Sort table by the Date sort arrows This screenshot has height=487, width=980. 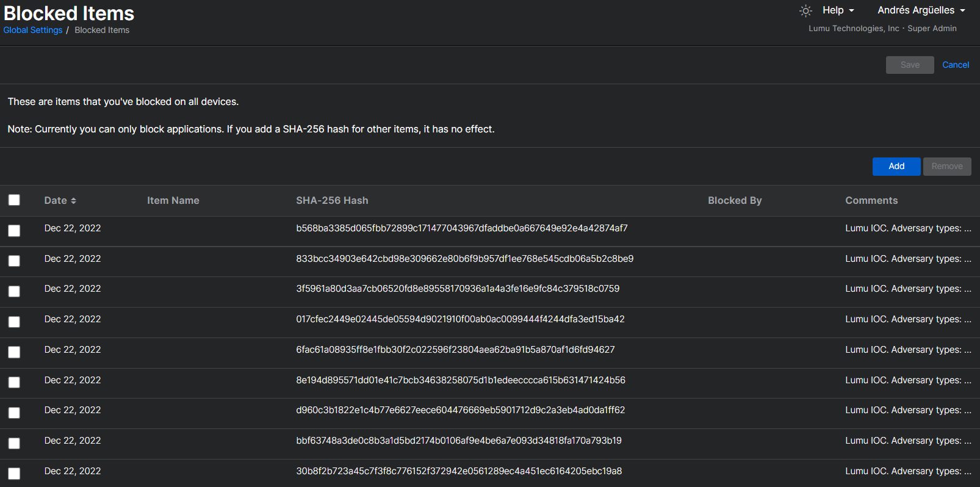(73, 201)
